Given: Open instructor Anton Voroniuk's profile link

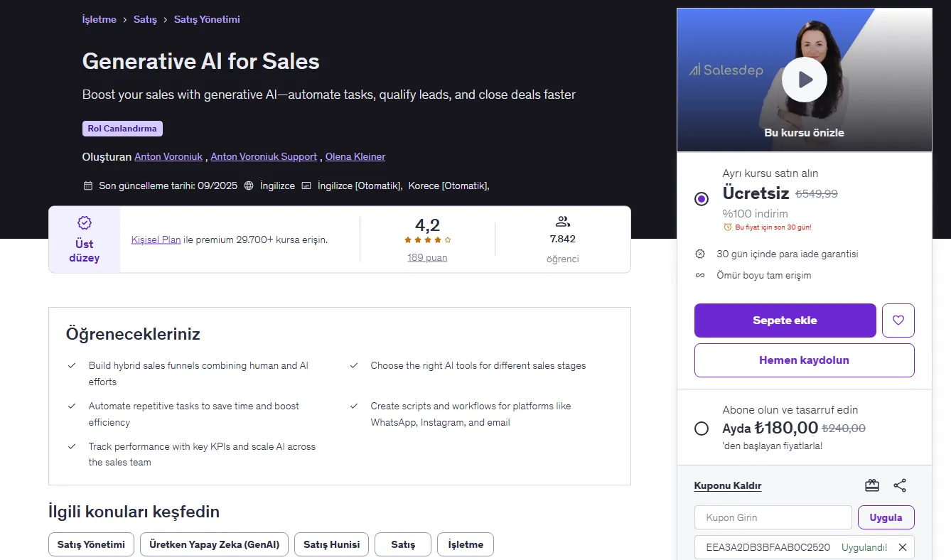Looking at the screenshot, I should click(168, 157).
